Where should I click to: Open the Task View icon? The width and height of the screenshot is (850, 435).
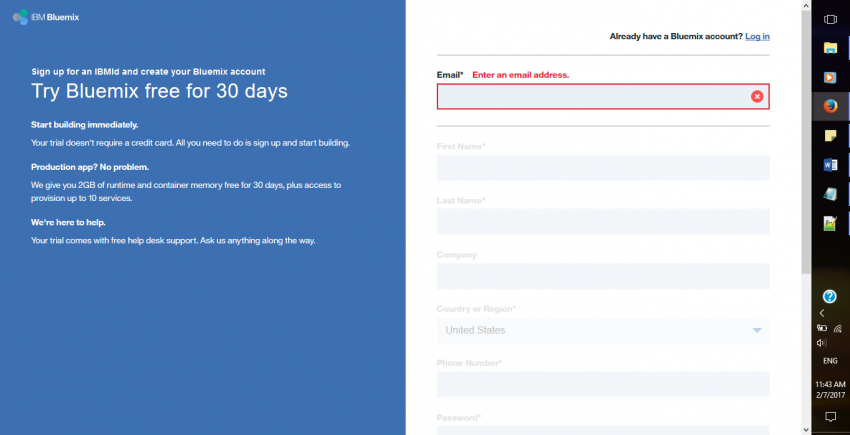point(829,18)
